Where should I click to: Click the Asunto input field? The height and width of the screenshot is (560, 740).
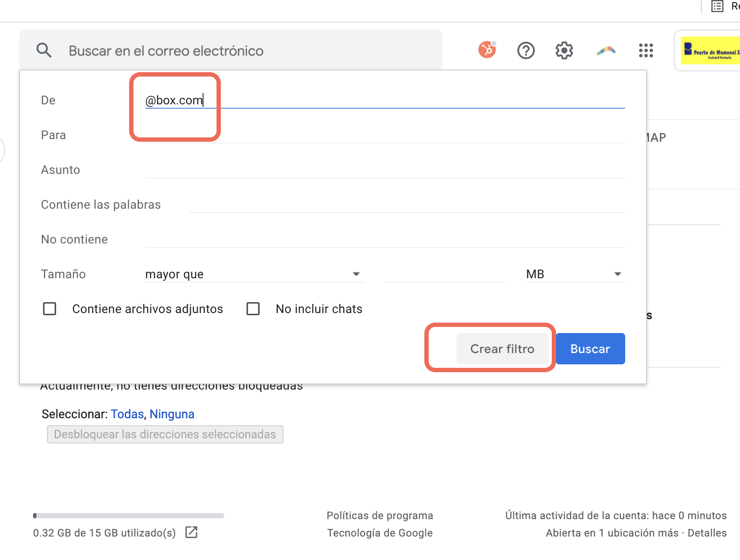[385, 170]
